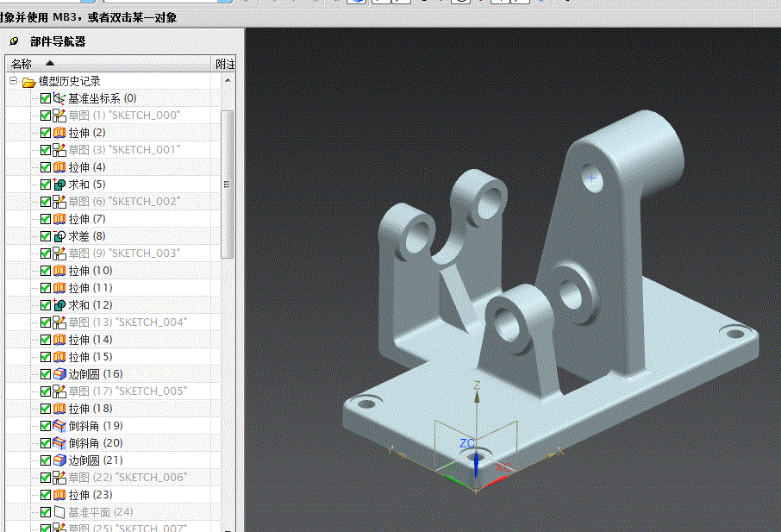
Task: Click the extrude icon for 拉伸 (4)
Action: [x=59, y=167]
